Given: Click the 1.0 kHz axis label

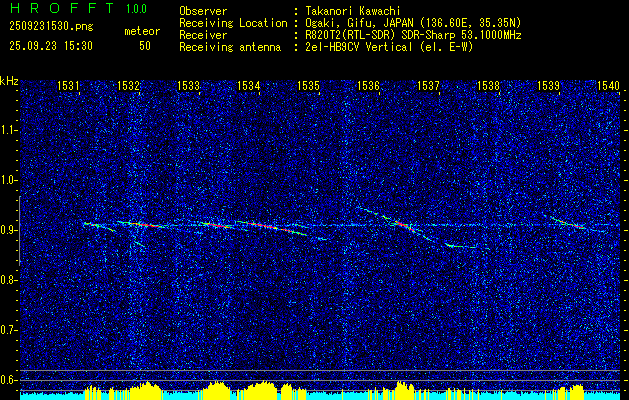Looking at the screenshot, I should pyautogui.click(x=8, y=180).
